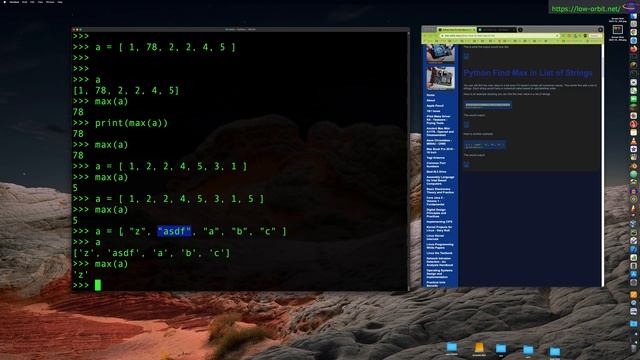Open the Mac Book Pro 2015 sidebar link
Image resolution: width=640 pixels, height=360 pixels.
pos(440,151)
